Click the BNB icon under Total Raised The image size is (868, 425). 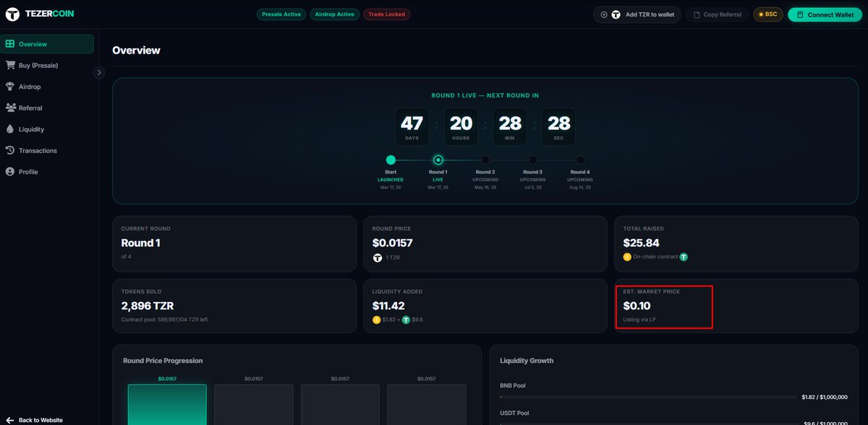pos(627,257)
